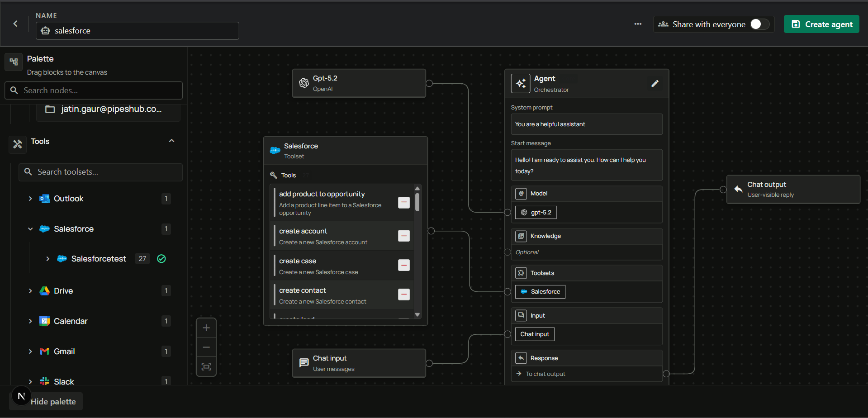Remove the create case tool

point(404,265)
